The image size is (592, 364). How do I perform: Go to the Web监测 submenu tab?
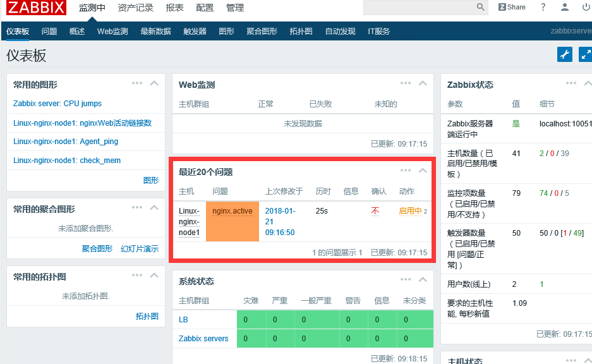112,32
